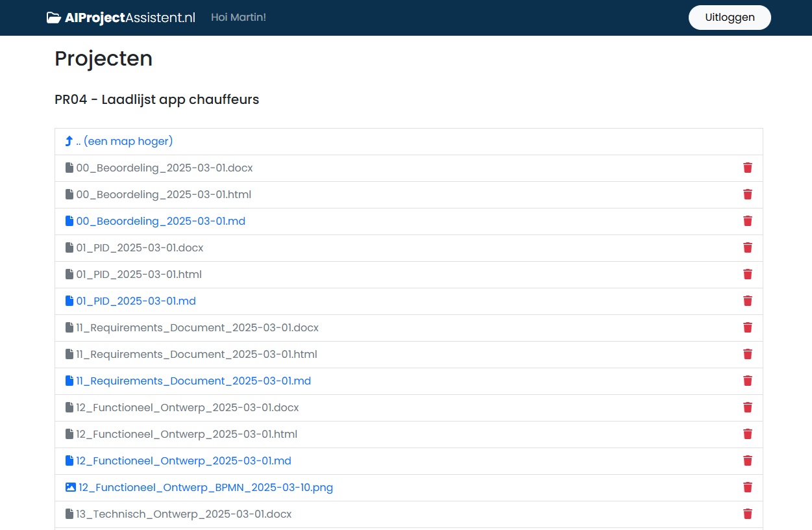812x530 pixels.
Task: Click the AIProjectAssistent.nl logo text
Action: [x=128, y=18]
